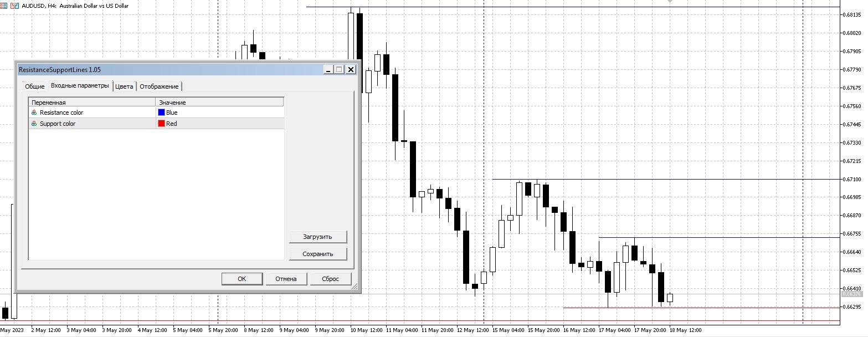
Task: Click the color wheel icon beside Resistance color
Action: pos(33,112)
